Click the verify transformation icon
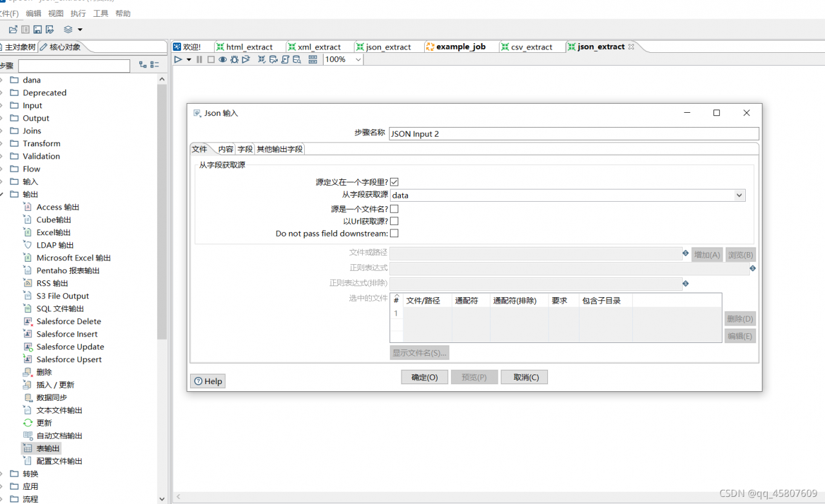Viewport: 825px width, 504px height. [262, 59]
